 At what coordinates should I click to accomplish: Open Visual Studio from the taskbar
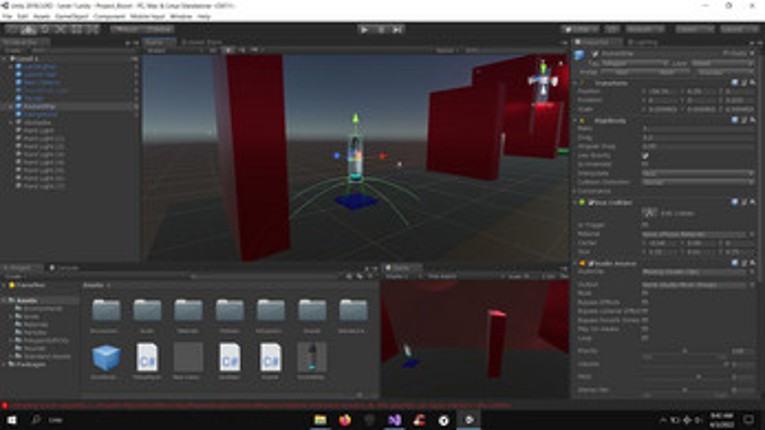pos(394,420)
